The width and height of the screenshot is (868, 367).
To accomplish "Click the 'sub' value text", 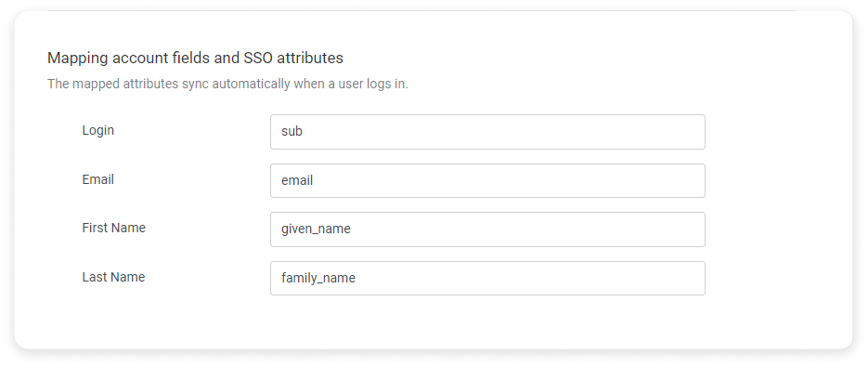I will pos(291,132).
